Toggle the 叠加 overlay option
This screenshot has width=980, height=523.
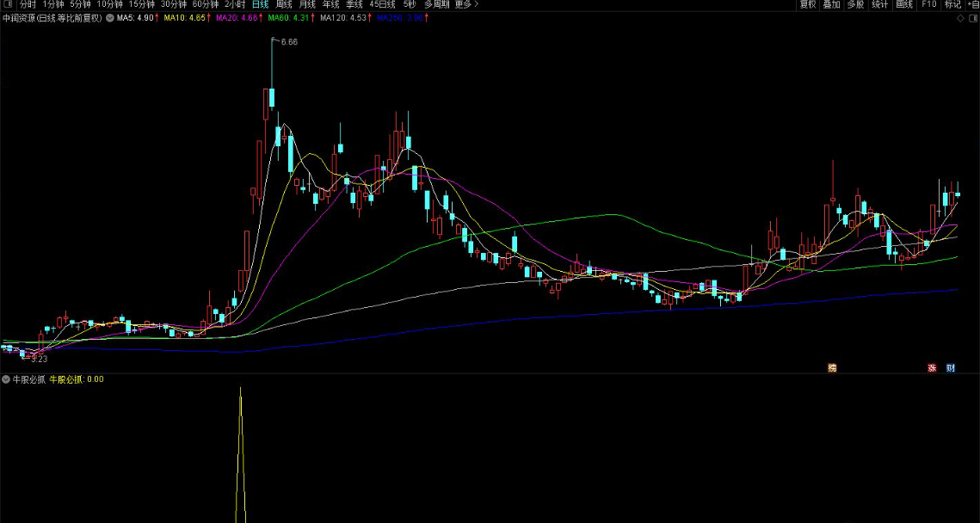point(831,4)
